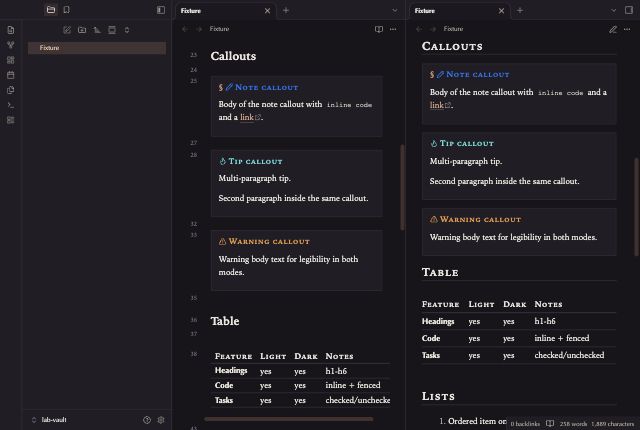Click Warning callout title in left pane

pos(269,242)
